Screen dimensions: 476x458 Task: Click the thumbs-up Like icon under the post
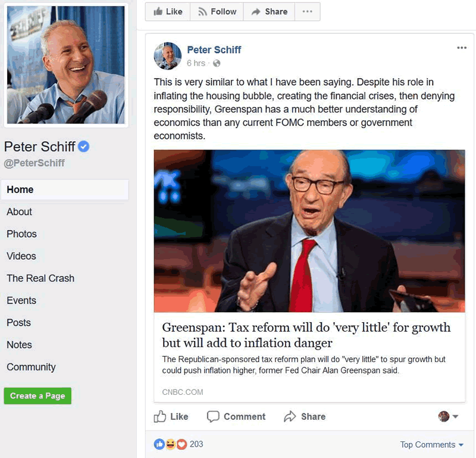click(159, 416)
